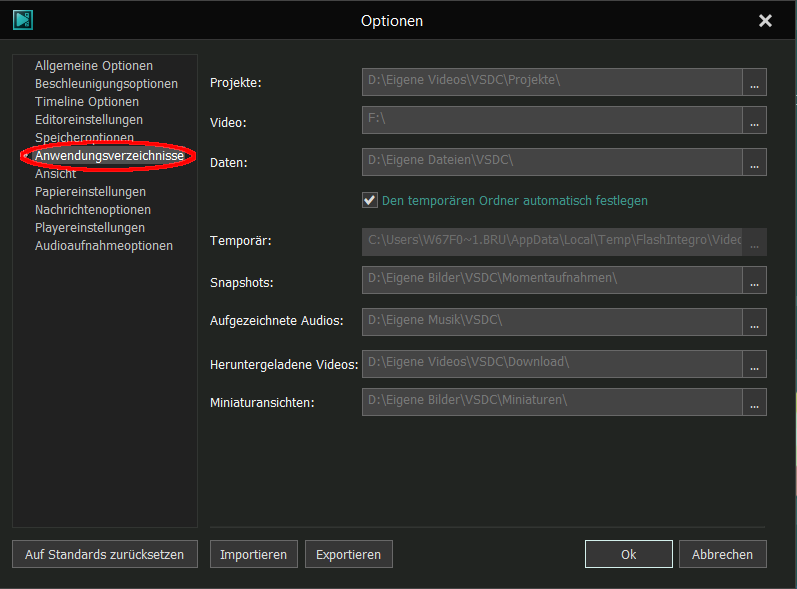Browse for the Snapshots folder

click(x=754, y=281)
